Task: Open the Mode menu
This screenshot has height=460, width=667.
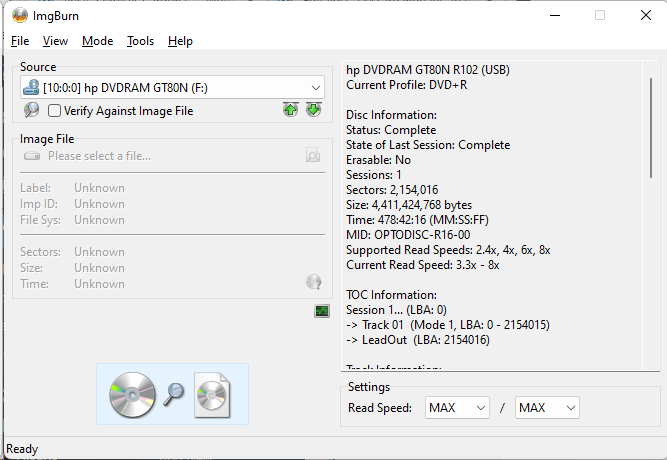Action: click(97, 41)
